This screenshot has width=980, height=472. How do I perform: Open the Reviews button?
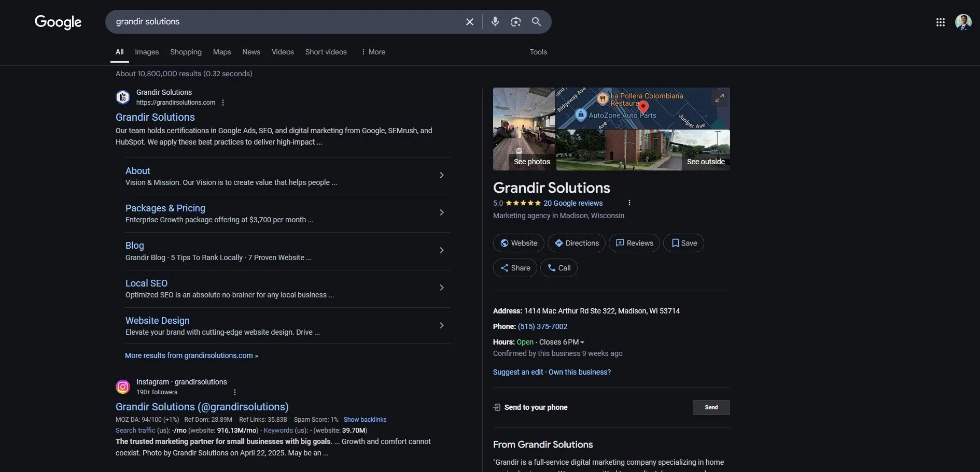(634, 243)
